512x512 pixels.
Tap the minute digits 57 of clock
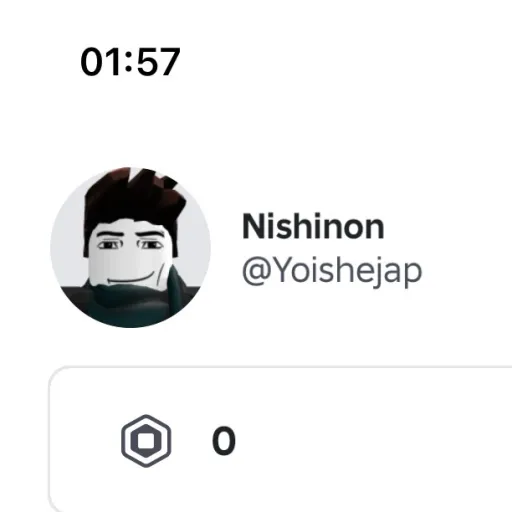(x=158, y=62)
